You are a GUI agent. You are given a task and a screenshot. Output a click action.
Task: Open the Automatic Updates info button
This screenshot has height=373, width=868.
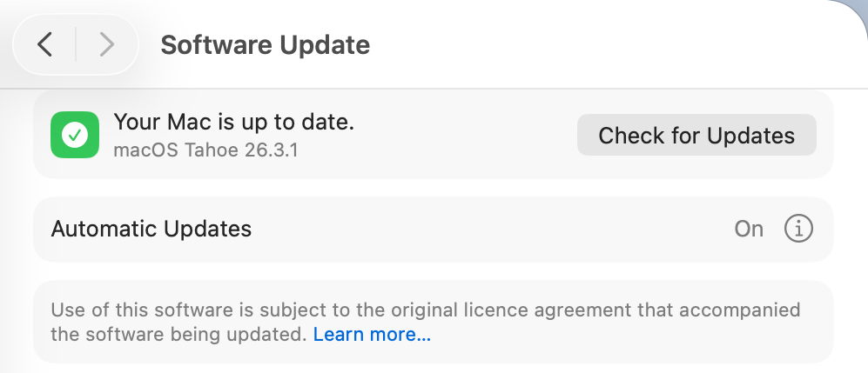(x=798, y=229)
